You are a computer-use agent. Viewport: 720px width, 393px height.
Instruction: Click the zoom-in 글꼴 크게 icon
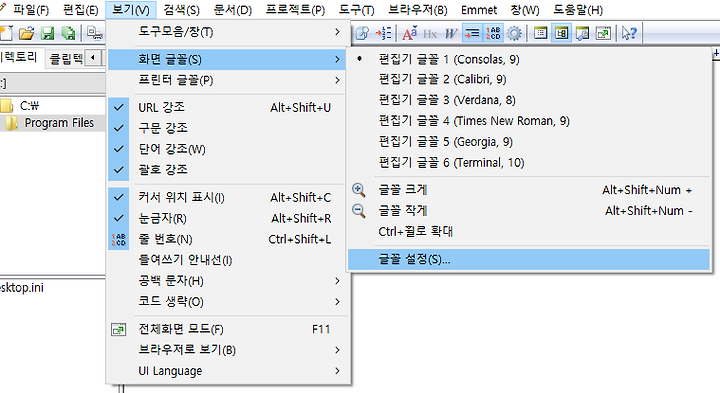(x=359, y=190)
